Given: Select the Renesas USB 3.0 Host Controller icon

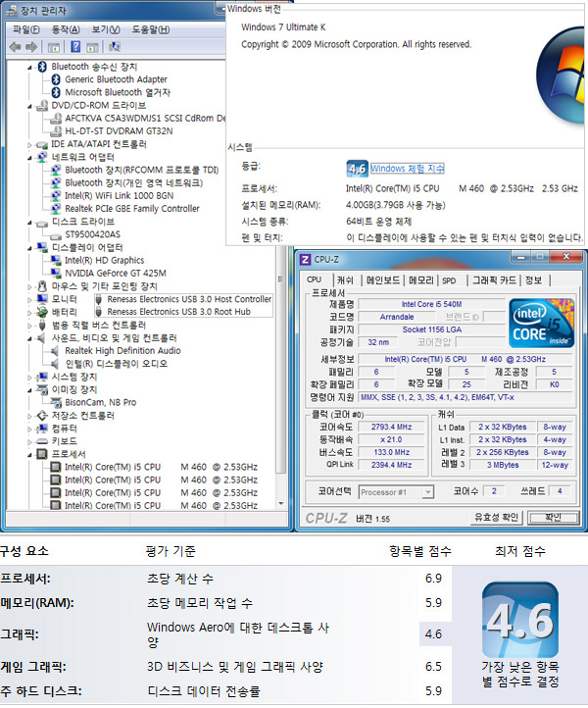Looking at the screenshot, I should tap(98, 299).
